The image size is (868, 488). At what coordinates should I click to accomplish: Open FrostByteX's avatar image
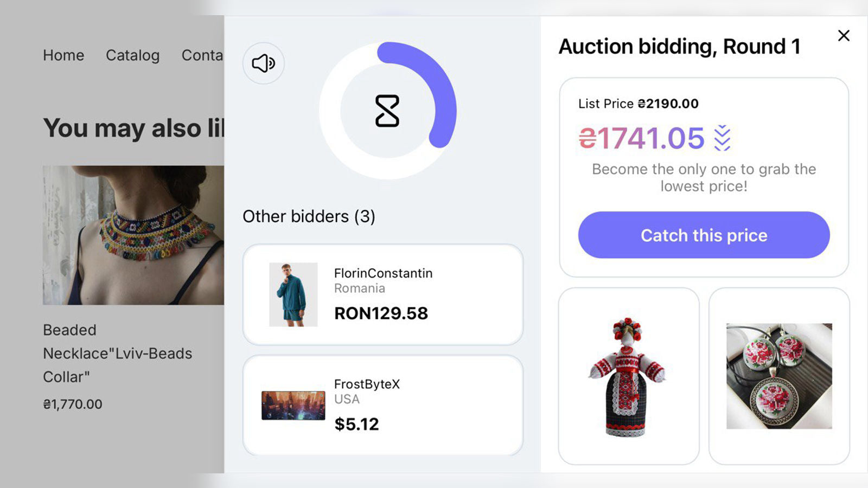pyautogui.click(x=293, y=406)
